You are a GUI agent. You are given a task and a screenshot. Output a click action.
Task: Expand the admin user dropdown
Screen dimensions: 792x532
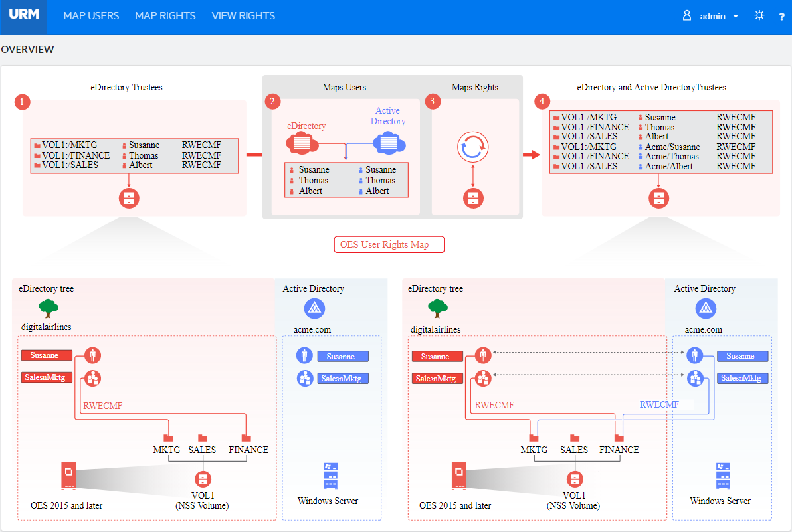tap(711, 16)
